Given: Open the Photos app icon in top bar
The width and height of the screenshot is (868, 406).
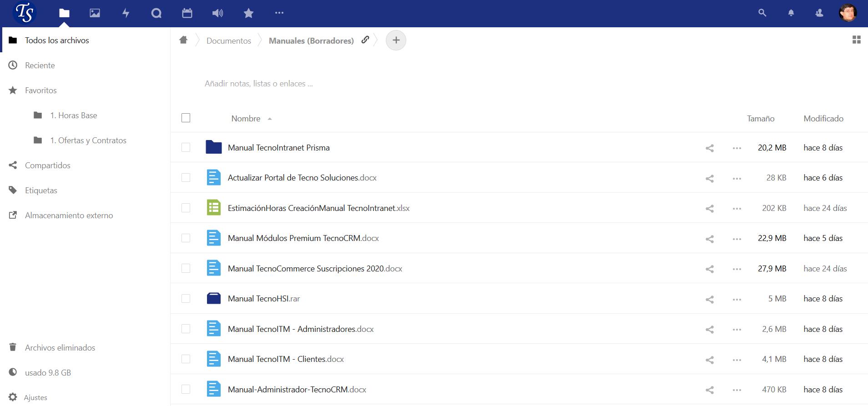Looking at the screenshot, I should click(x=95, y=13).
